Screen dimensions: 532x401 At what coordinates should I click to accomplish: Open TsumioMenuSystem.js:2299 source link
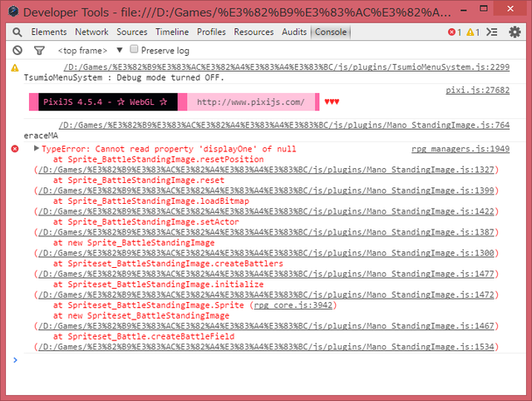(x=286, y=67)
